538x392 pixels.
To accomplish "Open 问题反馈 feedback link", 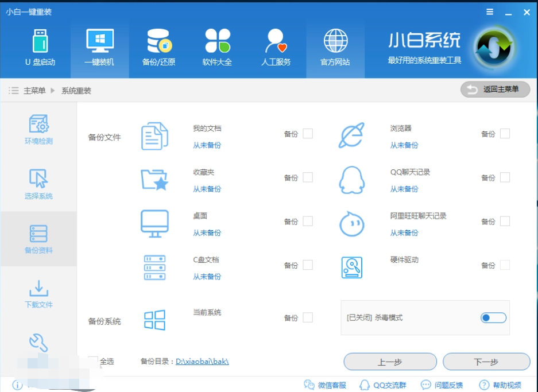I will click(442, 385).
